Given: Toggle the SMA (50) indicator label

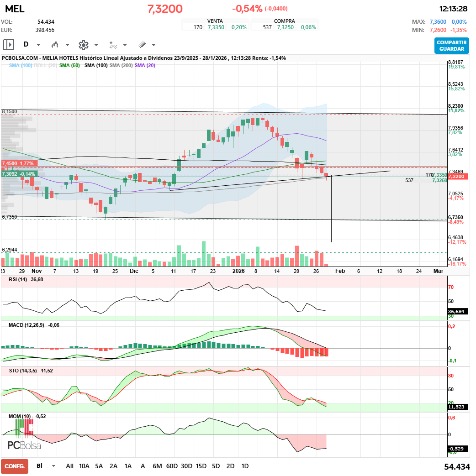Looking at the screenshot, I should [69, 66].
